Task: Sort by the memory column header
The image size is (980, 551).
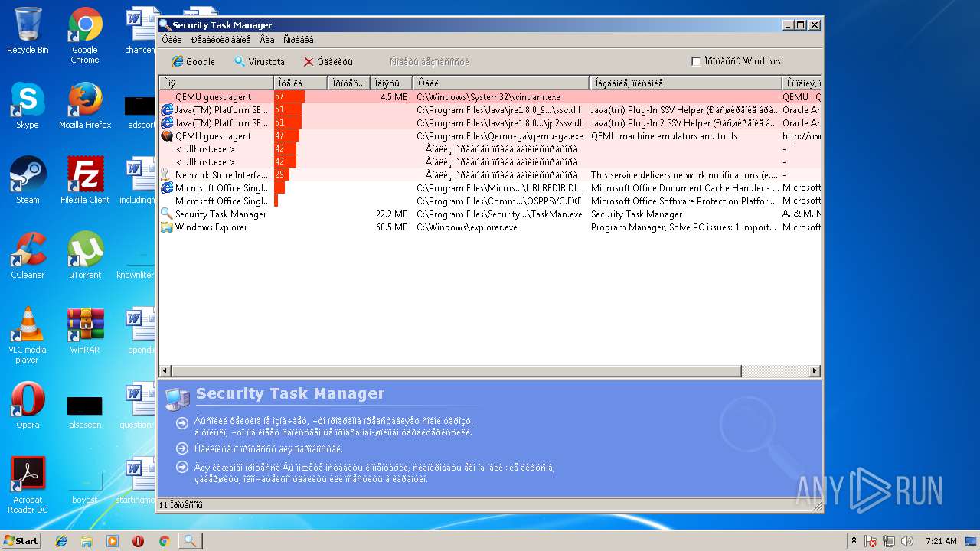Action: coord(391,83)
